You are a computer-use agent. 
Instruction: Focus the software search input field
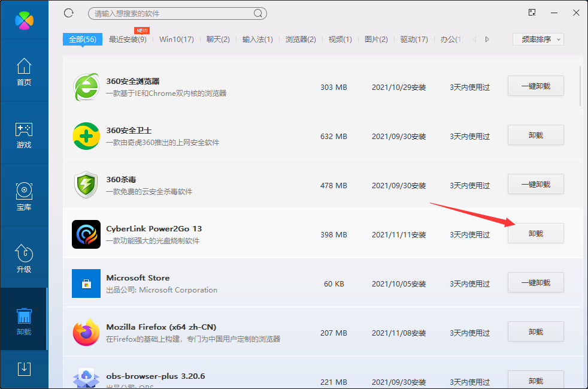point(177,14)
